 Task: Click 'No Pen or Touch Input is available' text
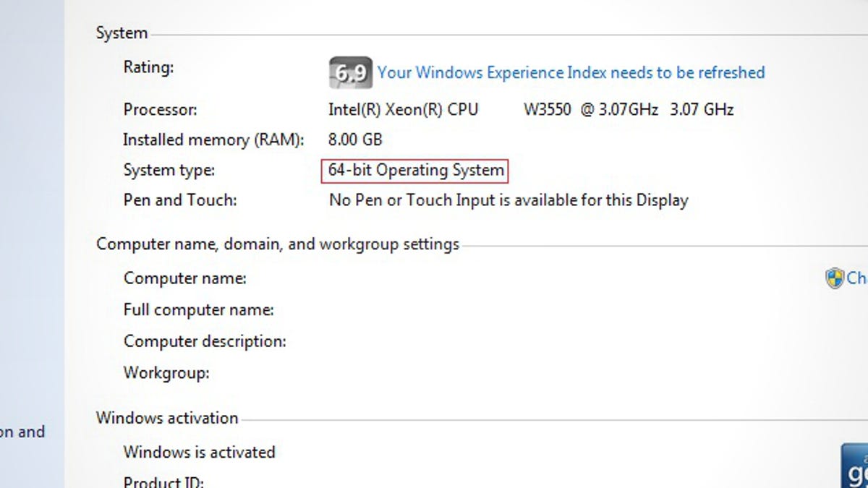[509, 200]
